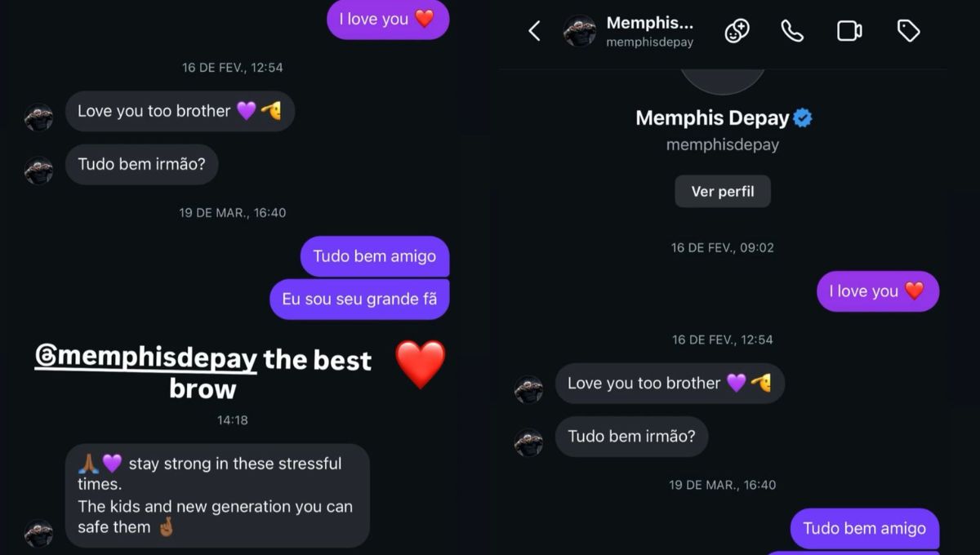
Task: Tap avatar next to 'stay strong' message
Action: [38, 533]
